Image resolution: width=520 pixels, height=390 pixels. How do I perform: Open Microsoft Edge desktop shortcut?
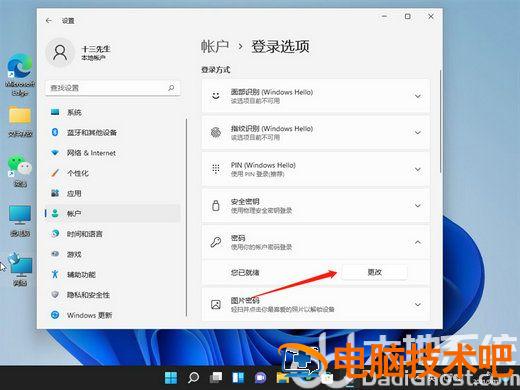(20, 75)
